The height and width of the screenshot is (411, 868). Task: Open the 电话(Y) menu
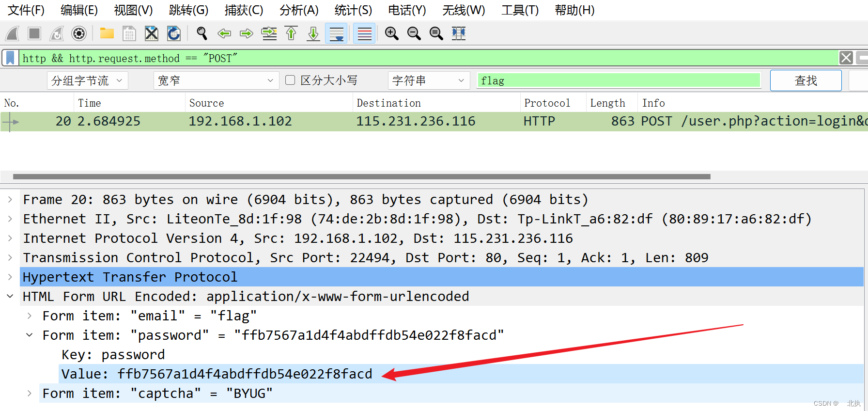click(407, 10)
